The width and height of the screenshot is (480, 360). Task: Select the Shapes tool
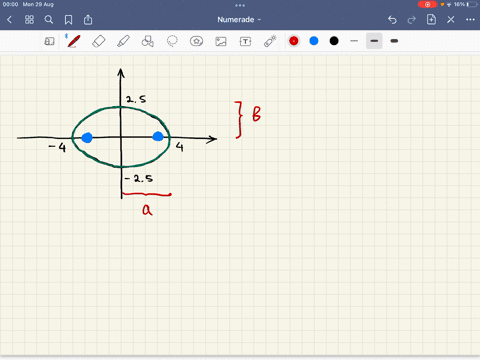[x=148, y=41]
